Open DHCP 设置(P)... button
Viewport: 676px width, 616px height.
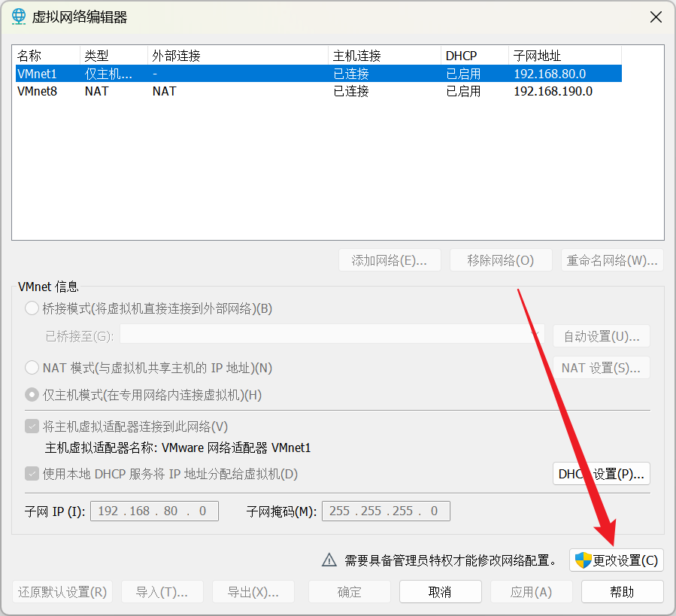(x=602, y=474)
